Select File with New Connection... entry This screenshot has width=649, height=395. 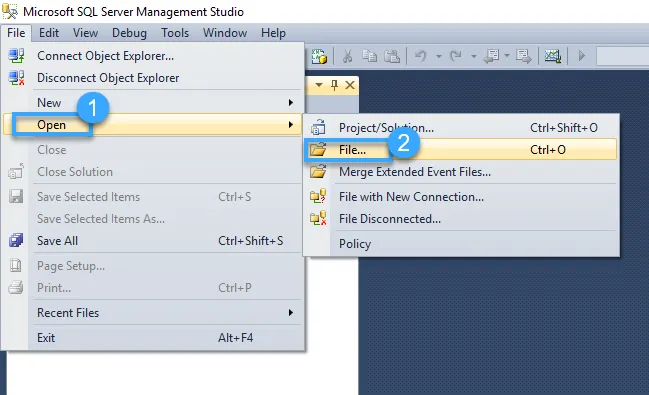[x=462, y=196]
